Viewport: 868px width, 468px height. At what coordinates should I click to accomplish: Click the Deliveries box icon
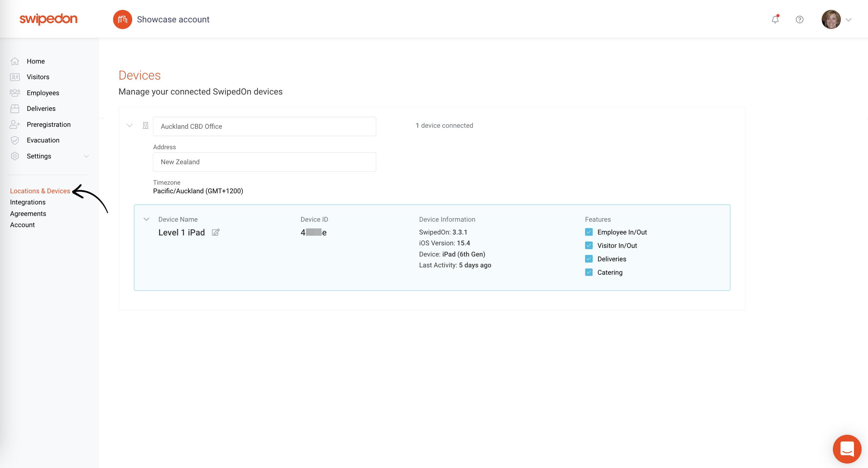point(15,109)
